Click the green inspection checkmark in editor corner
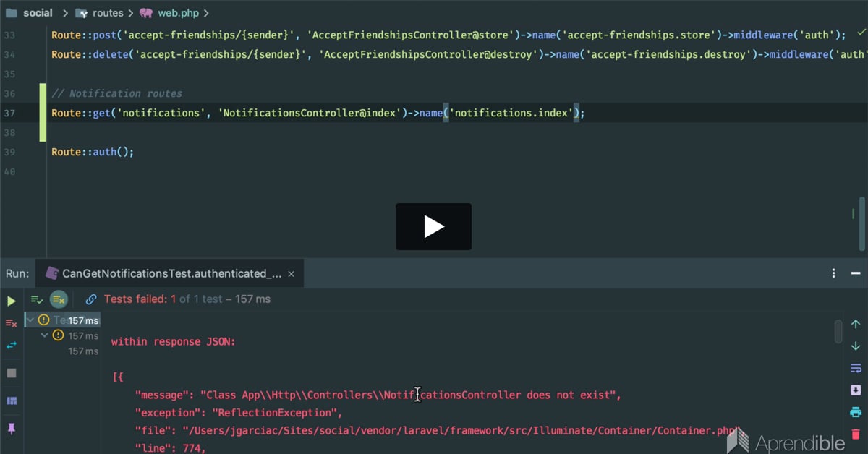 [x=861, y=33]
